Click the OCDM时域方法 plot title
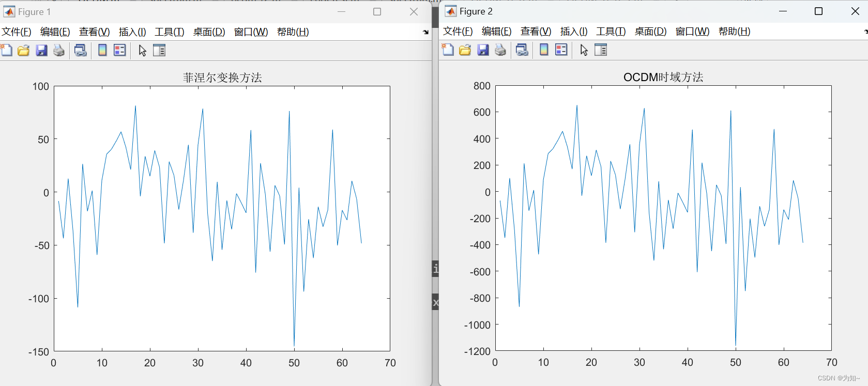This screenshot has width=868, height=386. coord(663,77)
